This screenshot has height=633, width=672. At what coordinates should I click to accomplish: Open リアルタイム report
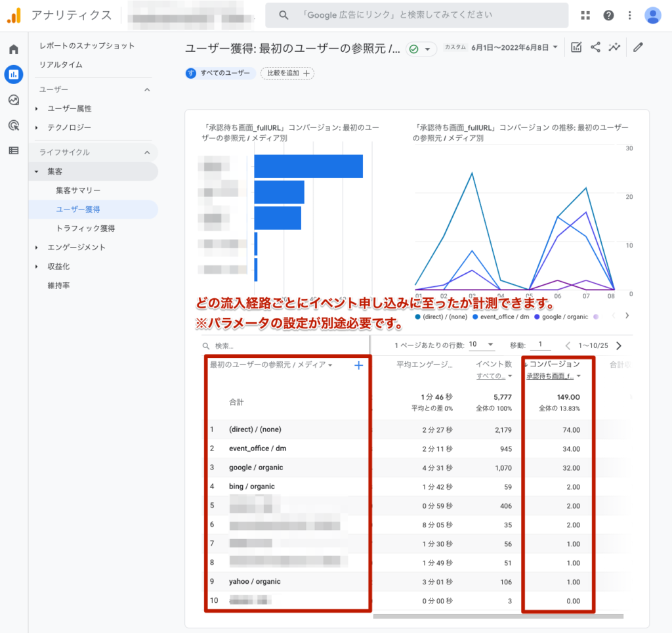pos(61,65)
